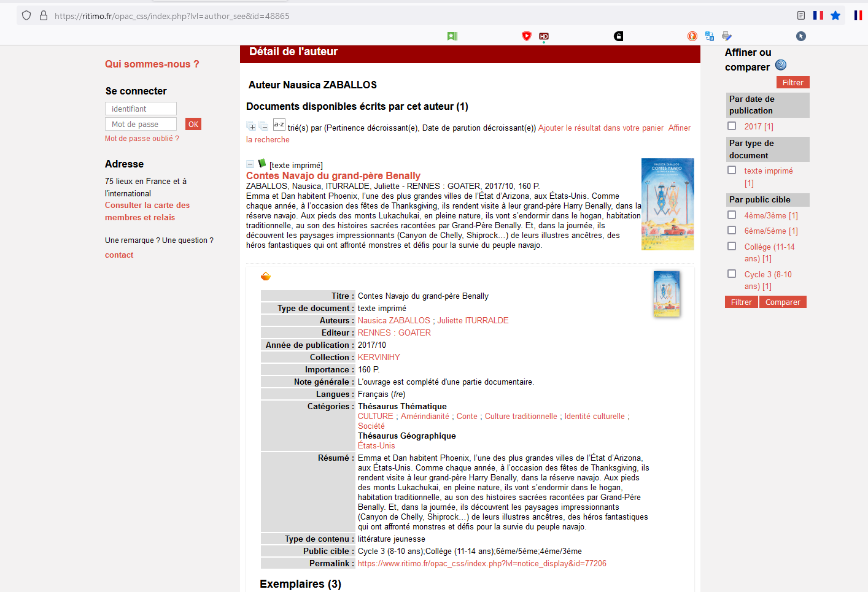Click the tracking protection shield icon
This screenshot has height=592, width=868.
(26, 15)
